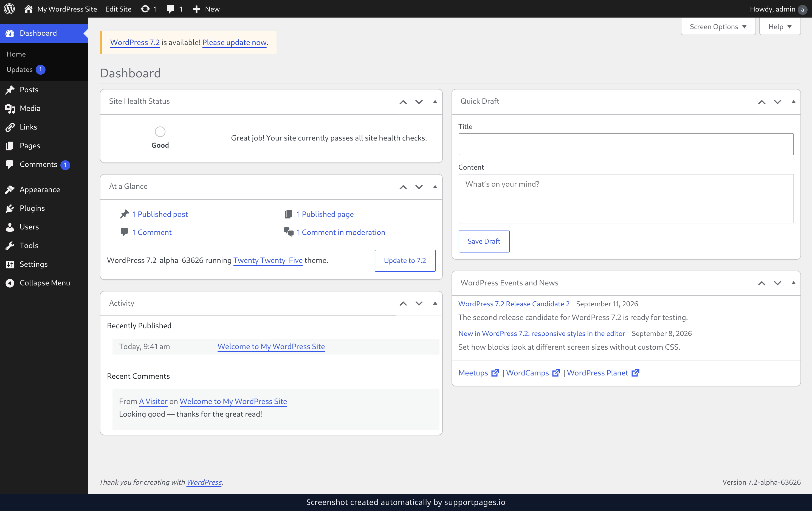Screen dimensions: 812x511
Task: Toggle the Site Health Status panel triangle
Action: 435,102
